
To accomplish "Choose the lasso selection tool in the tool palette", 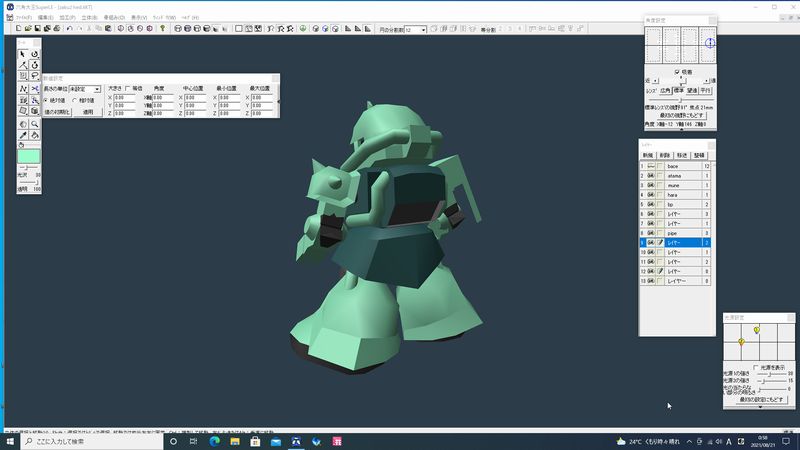I will tap(34, 76).
